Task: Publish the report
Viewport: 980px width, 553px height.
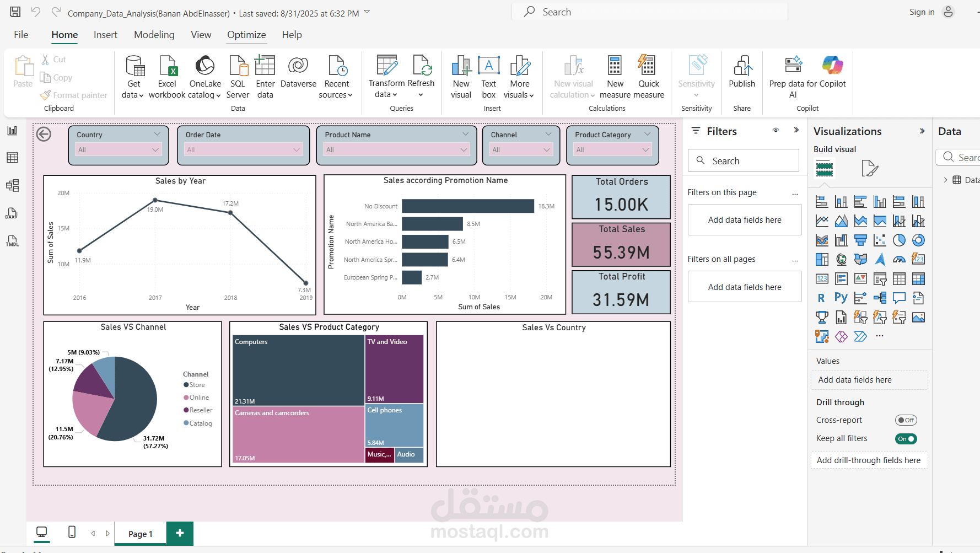Action: click(742, 76)
